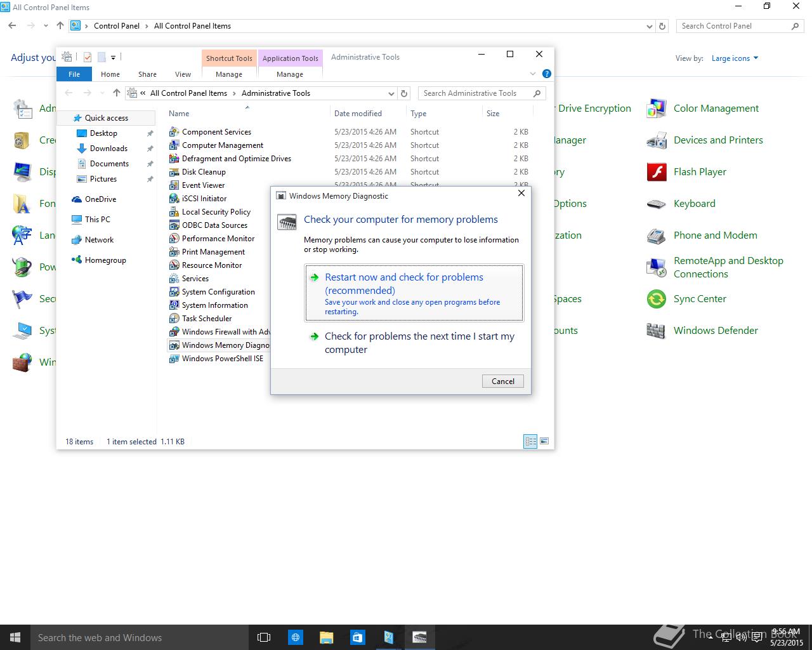Select the Task Scheduler clock icon
The height and width of the screenshot is (650, 812).
[x=174, y=319]
